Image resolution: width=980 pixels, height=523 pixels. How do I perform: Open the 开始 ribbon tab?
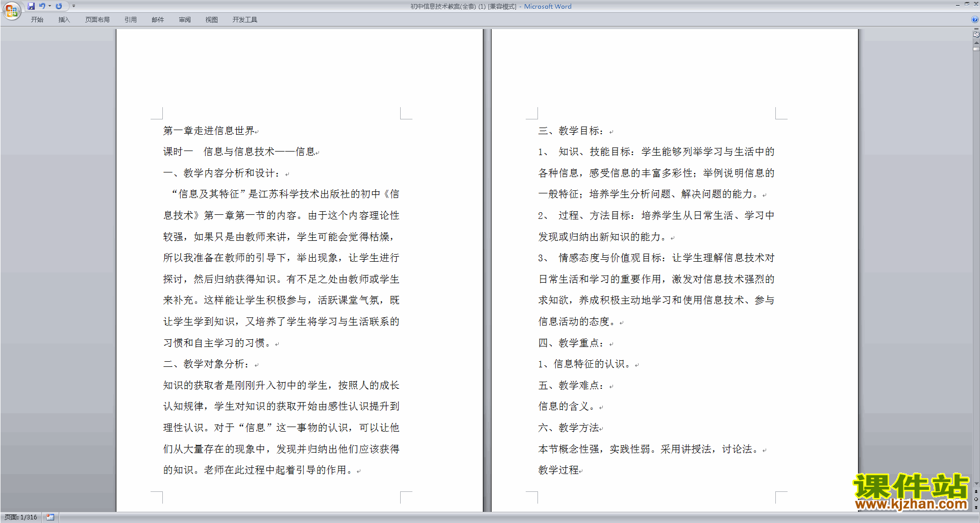[37, 20]
